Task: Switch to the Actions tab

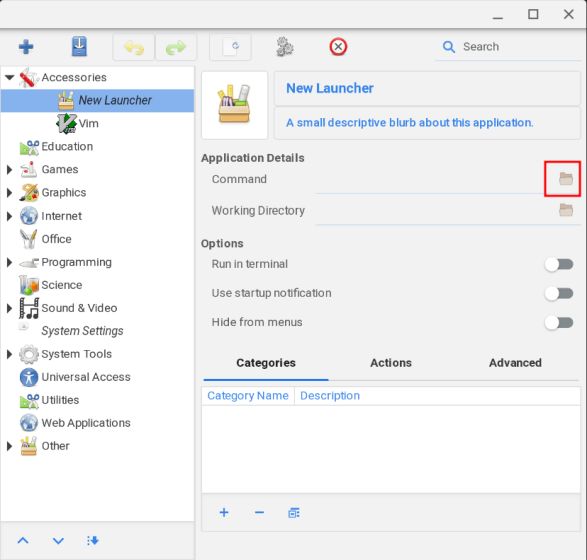Action: pos(391,363)
